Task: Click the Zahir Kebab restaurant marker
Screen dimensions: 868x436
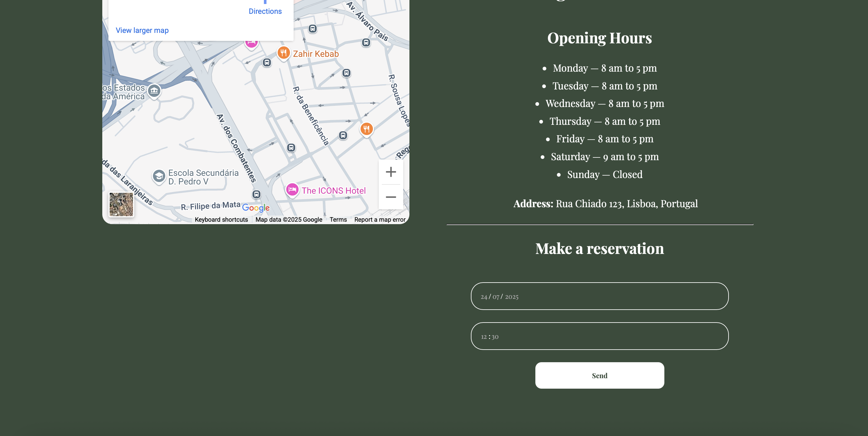Action: [283, 53]
